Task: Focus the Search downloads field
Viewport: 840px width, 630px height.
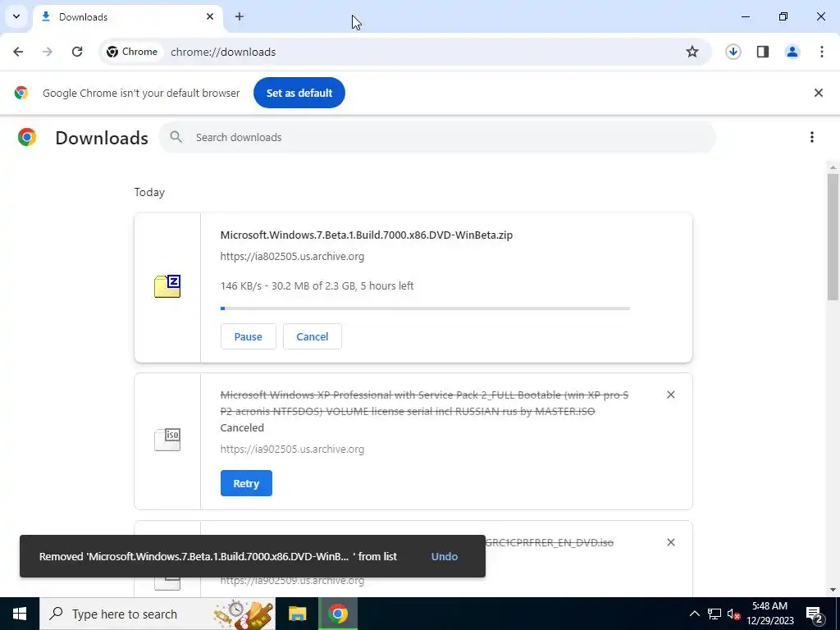Action: [x=437, y=137]
